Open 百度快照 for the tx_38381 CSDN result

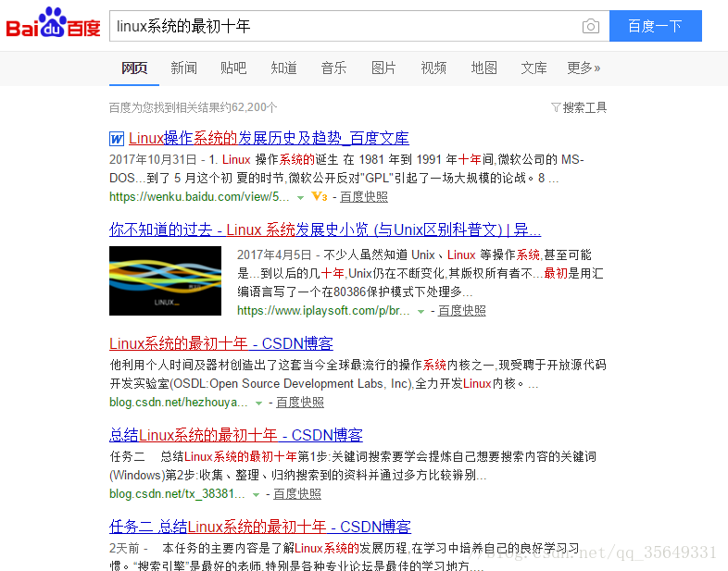297,493
